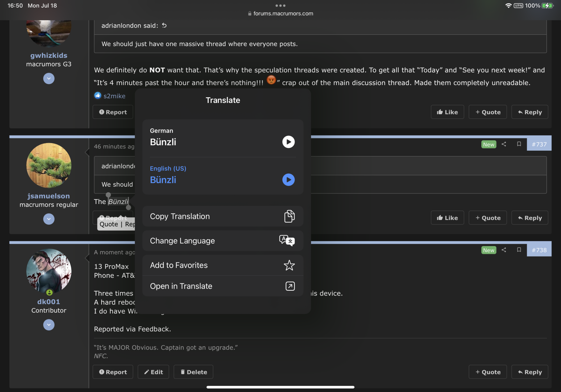Open jsamuelson's bonsai avatar
Viewport: 561px width, 392px height.
point(49,166)
